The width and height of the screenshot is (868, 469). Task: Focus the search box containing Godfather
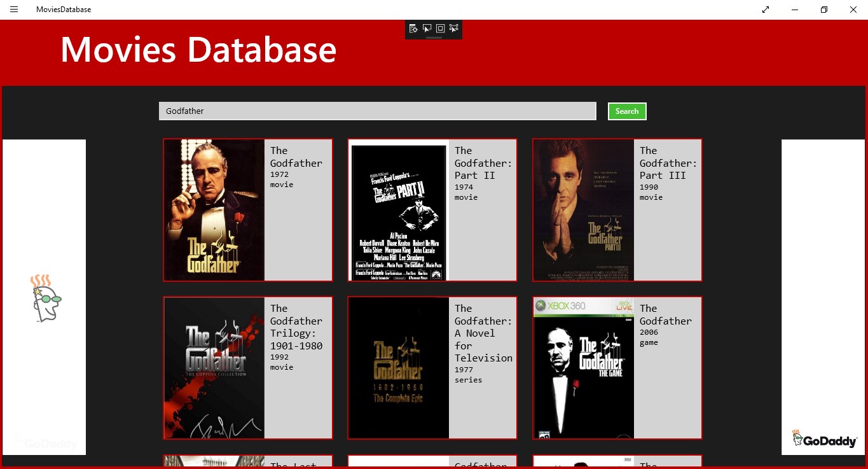378,111
